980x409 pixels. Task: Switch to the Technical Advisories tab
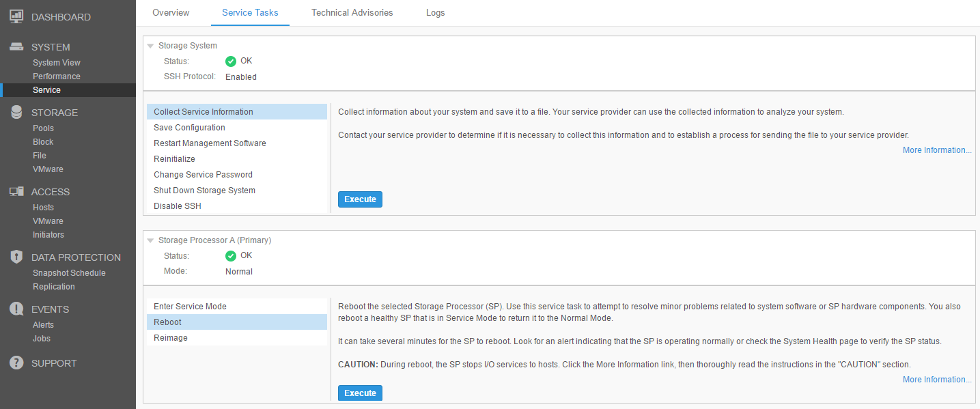coord(352,12)
